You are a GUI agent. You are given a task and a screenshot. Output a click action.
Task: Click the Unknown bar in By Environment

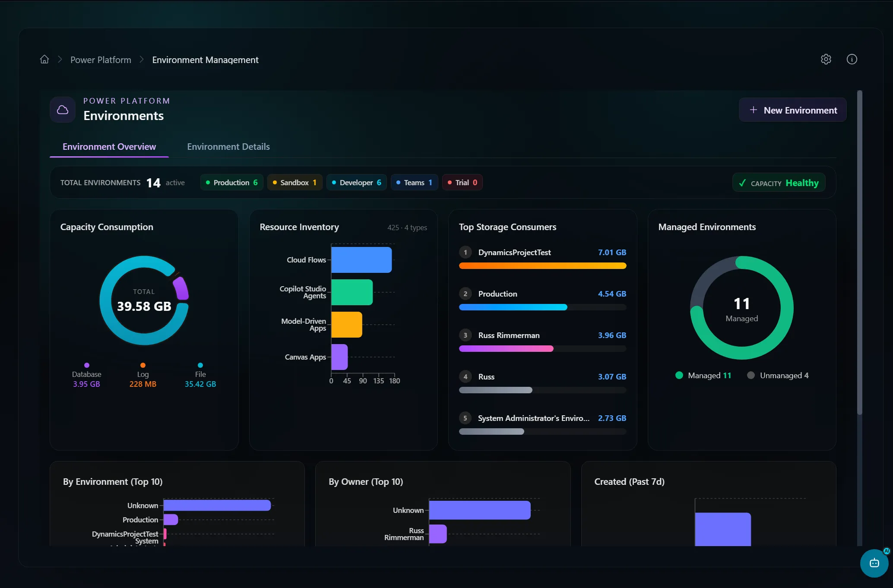[x=217, y=506]
